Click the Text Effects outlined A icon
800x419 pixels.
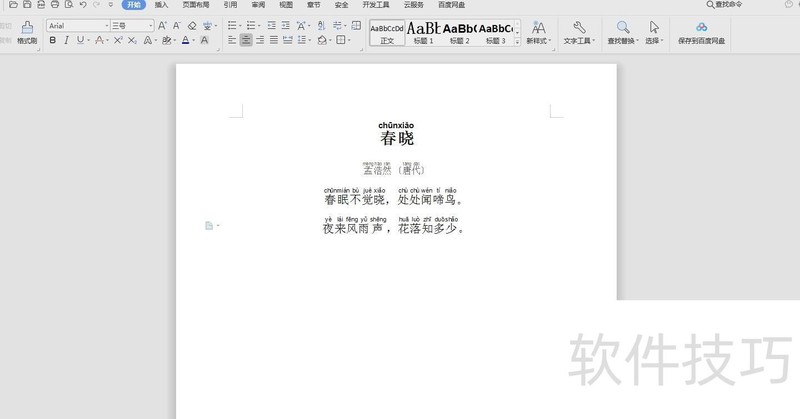click(x=147, y=40)
